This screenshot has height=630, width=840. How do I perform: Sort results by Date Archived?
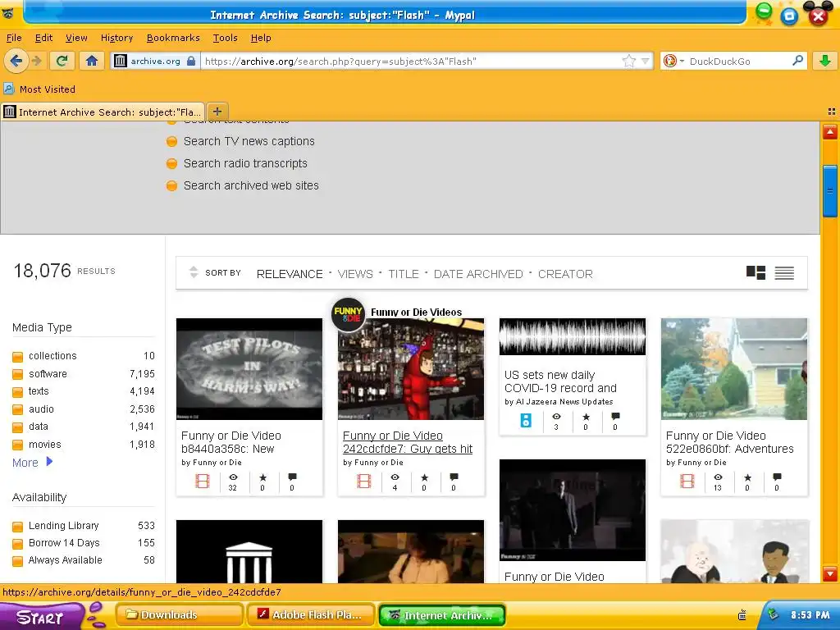[x=478, y=274]
